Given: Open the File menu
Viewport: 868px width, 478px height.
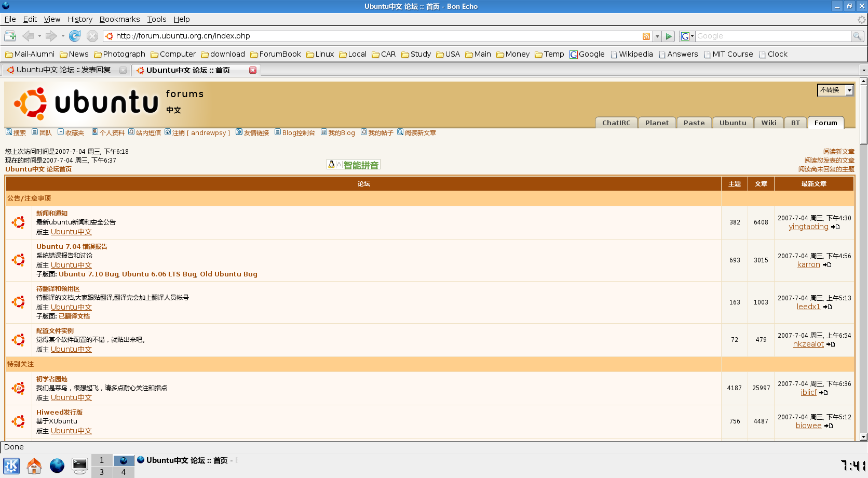Looking at the screenshot, I should point(10,19).
